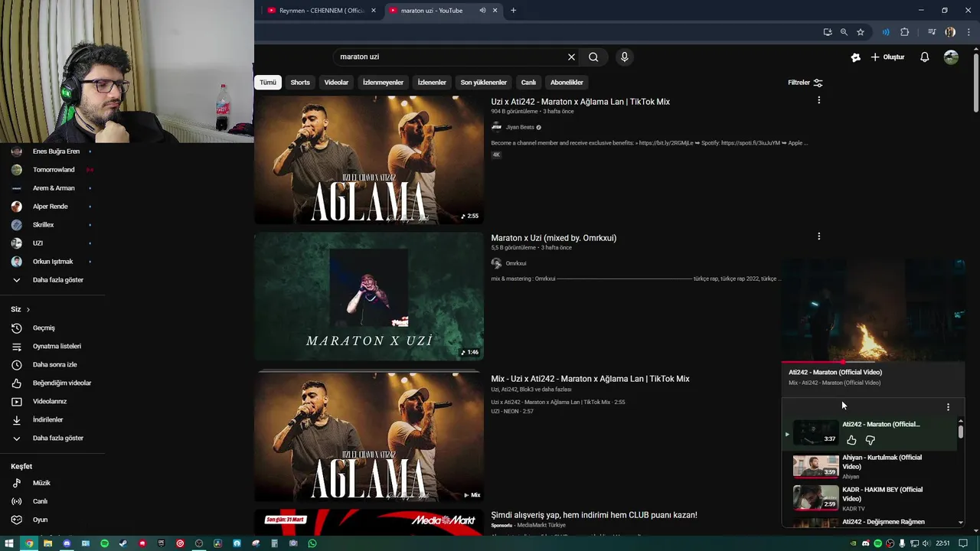Viewport: 980px width, 551px height.
Task: Open the Maraton x Uzi (mixed by. Omrkxui) title
Action: 554,238
